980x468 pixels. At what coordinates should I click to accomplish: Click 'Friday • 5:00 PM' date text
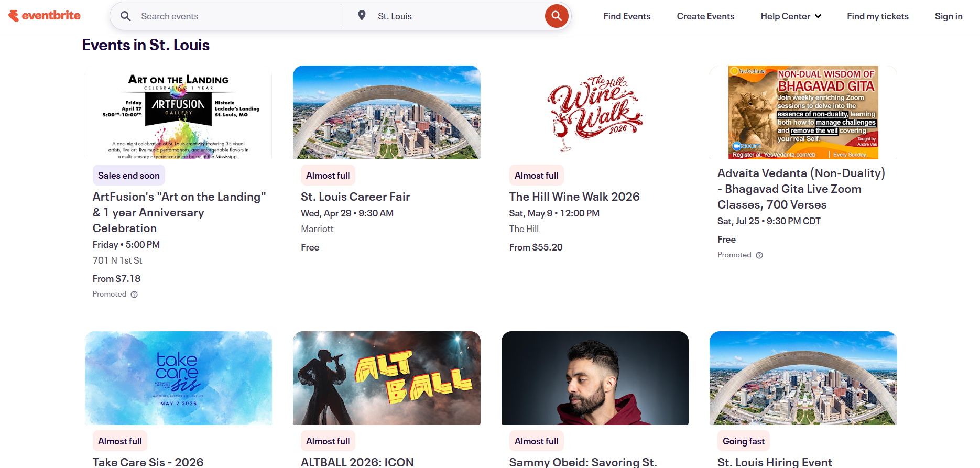(x=126, y=245)
